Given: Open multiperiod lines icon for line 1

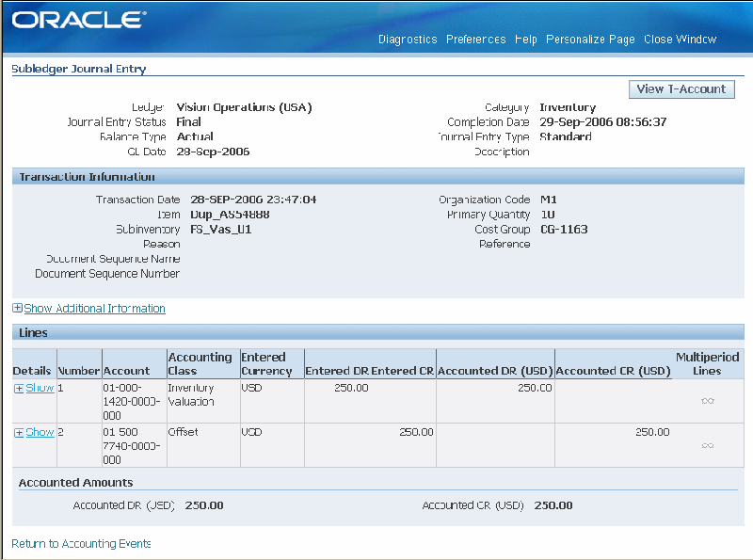Looking at the screenshot, I should [x=708, y=401].
